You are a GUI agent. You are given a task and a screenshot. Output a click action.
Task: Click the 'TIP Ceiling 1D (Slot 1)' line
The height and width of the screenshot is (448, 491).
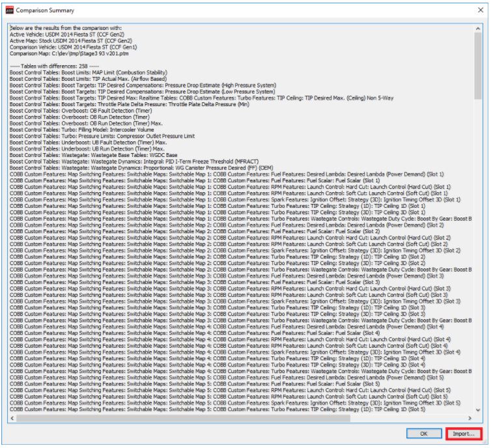pos(217,206)
